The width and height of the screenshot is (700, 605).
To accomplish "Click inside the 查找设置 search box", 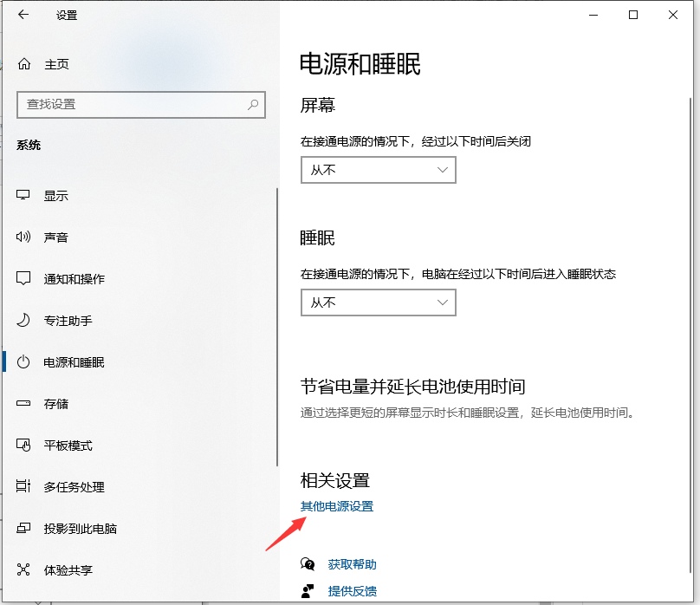I will (x=130, y=105).
